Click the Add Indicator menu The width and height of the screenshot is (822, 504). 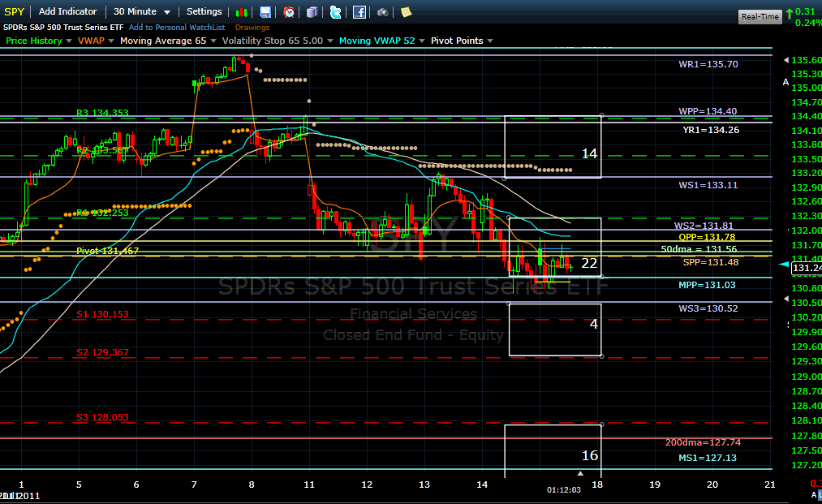[67, 11]
